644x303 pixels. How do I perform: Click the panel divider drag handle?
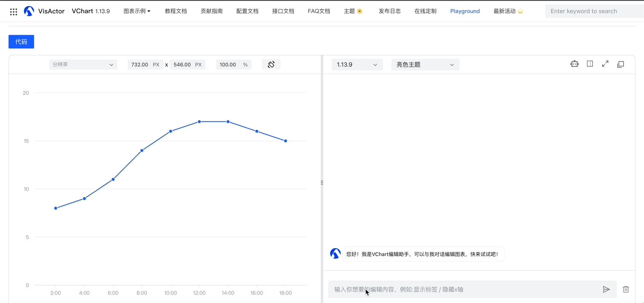322,183
